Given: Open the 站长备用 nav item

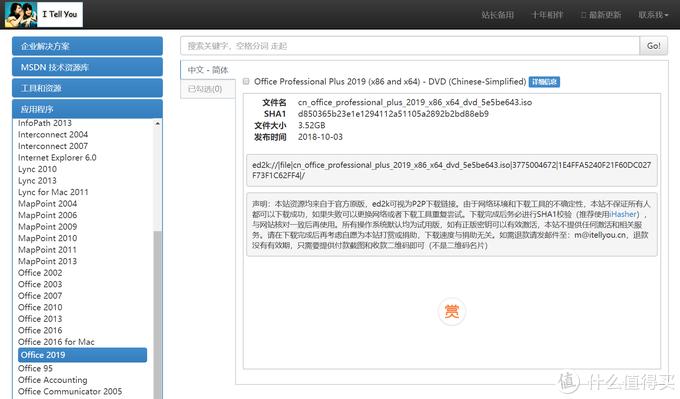Looking at the screenshot, I should point(497,15).
